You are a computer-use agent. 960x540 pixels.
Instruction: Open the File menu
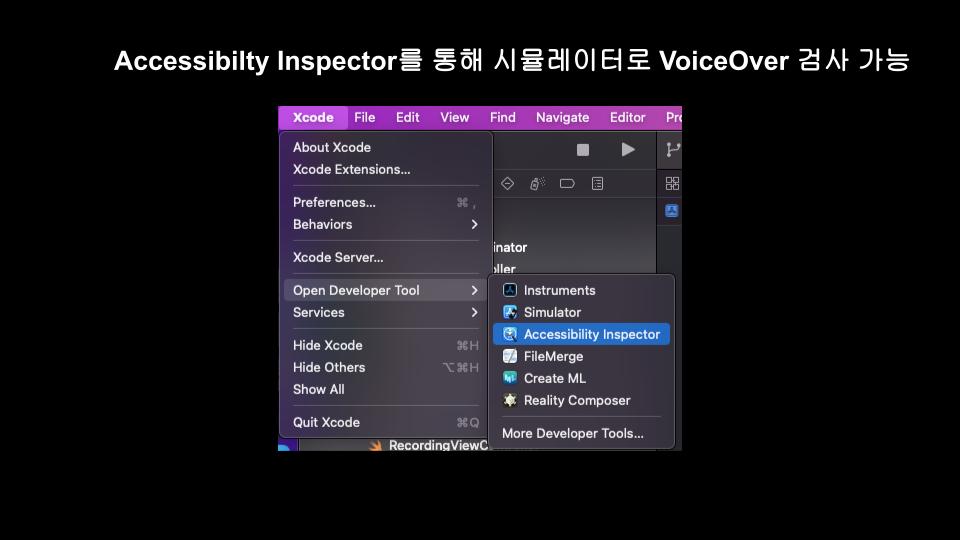[364, 118]
